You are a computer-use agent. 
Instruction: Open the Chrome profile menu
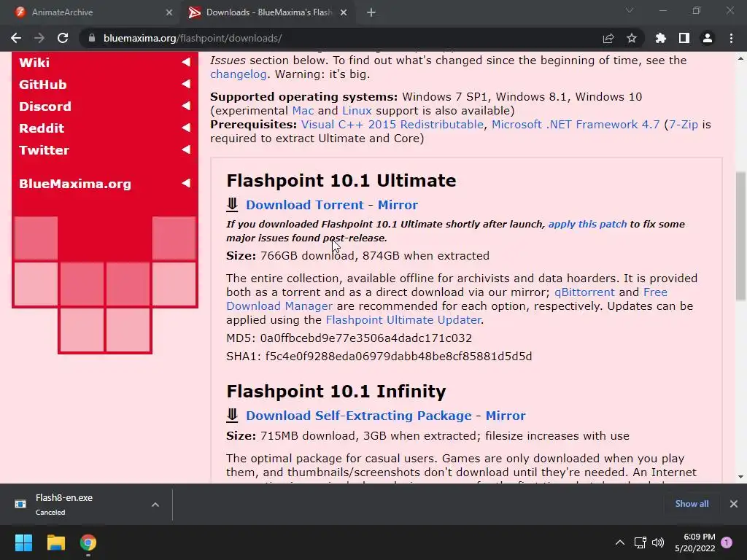click(x=708, y=38)
